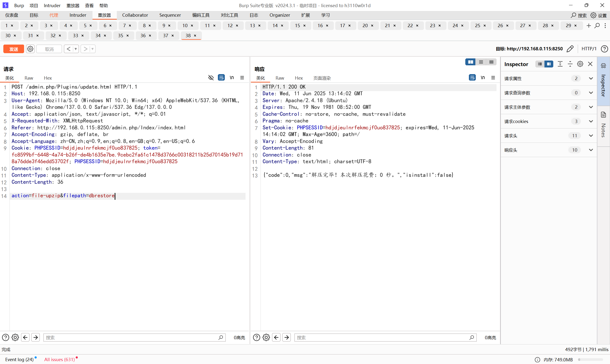Open request search settings gear
The image size is (610, 364).
coord(15,337)
